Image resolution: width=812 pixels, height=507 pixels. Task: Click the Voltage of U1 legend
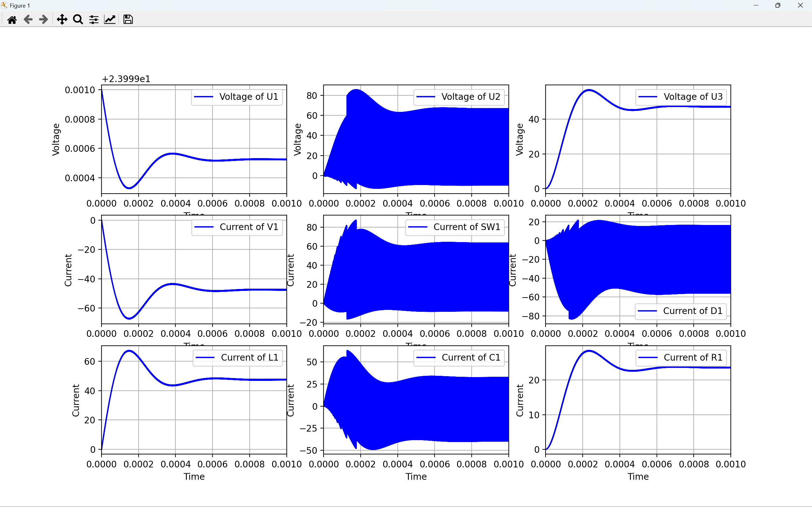point(237,97)
